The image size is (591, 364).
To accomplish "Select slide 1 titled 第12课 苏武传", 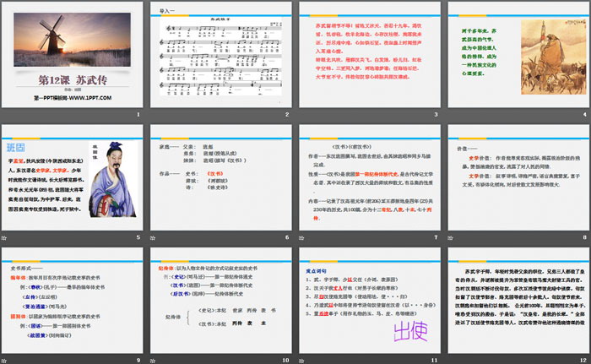I will pyautogui.click(x=73, y=55).
